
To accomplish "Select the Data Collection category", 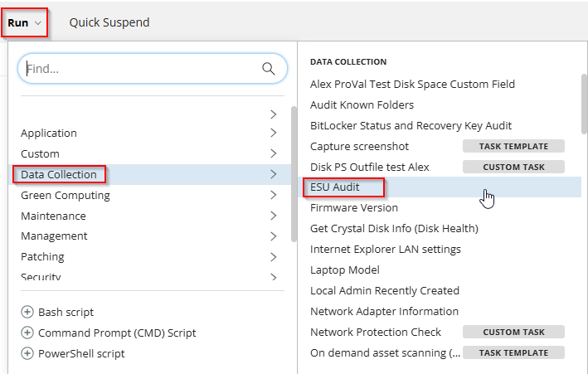I will pos(59,174).
